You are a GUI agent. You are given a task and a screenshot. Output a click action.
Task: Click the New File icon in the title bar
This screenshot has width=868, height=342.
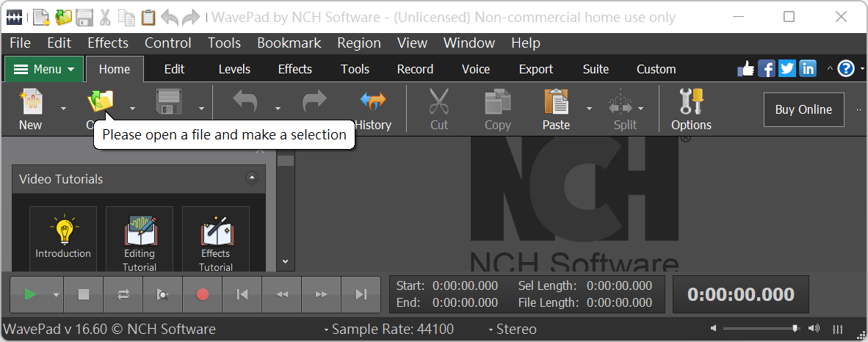(42, 17)
